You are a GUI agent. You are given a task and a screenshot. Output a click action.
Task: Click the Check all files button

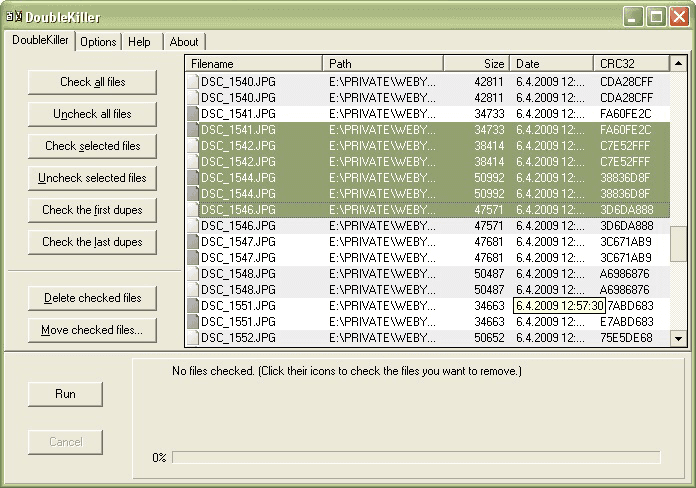point(92,82)
